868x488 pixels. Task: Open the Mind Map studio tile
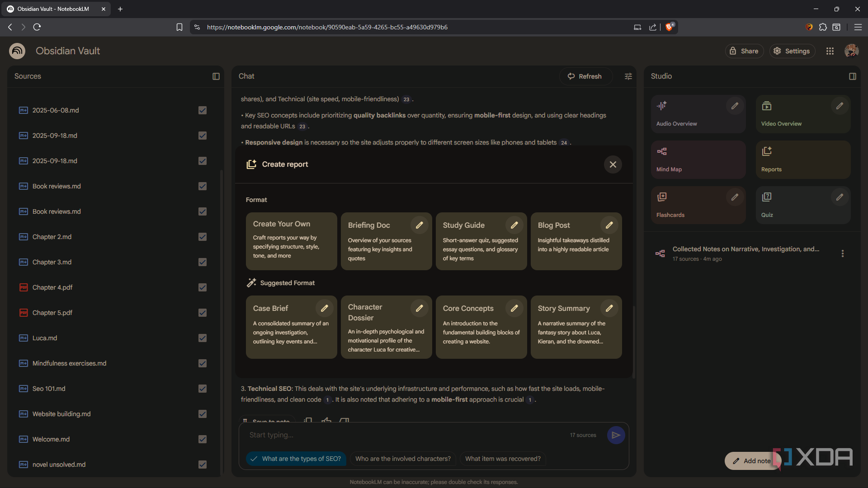click(698, 160)
